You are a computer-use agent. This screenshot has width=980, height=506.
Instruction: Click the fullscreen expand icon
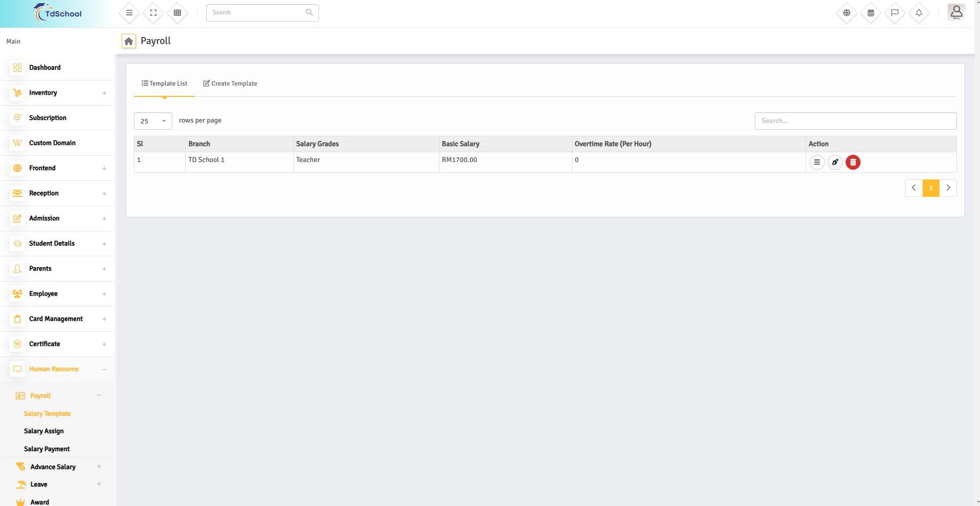pyautogui.click(x=153, y=13)
